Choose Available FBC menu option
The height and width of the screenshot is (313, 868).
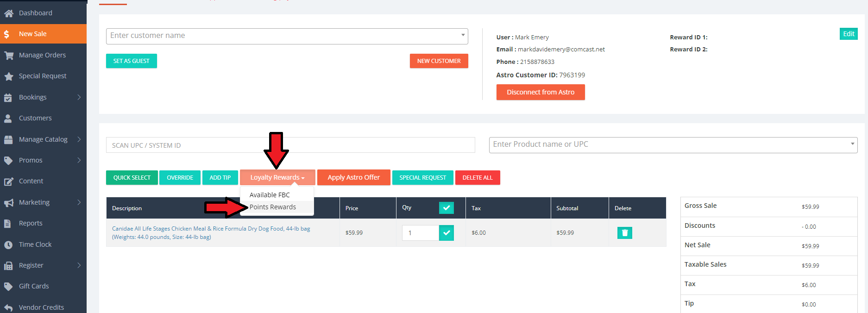pyautogui.click(x=270, y=195)
